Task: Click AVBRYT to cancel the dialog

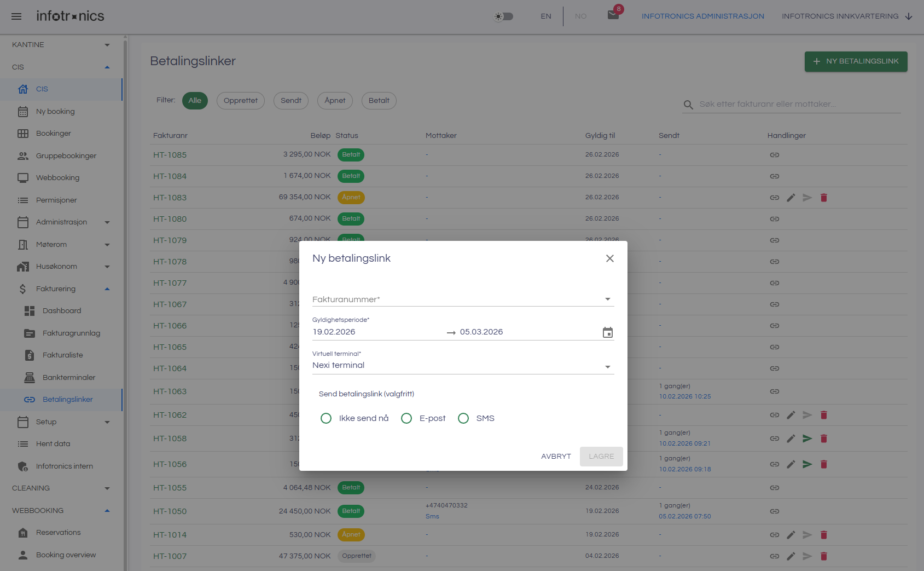Action: tap(556, 457)
